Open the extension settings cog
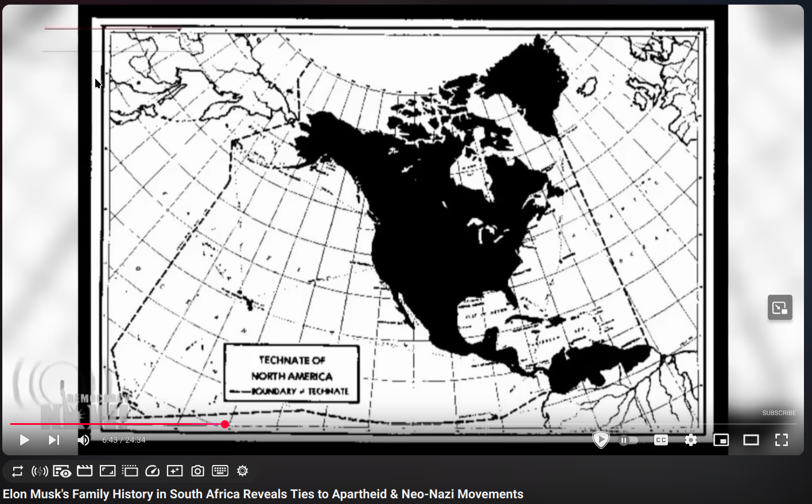Screen dimensions: 812x504 click(243, 471)
